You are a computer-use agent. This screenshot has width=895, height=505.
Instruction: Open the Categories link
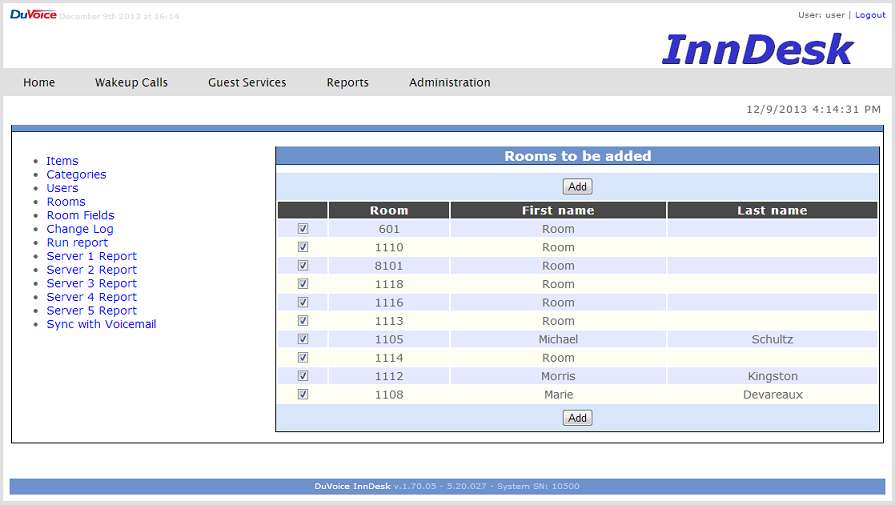coord(76,175)
